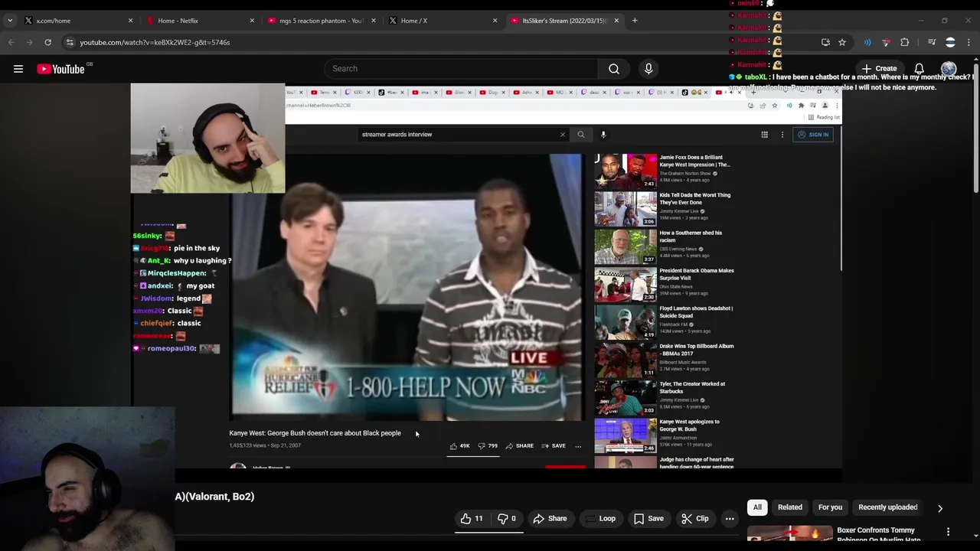Clear the streamer awards interview search text

pos(563,135)
